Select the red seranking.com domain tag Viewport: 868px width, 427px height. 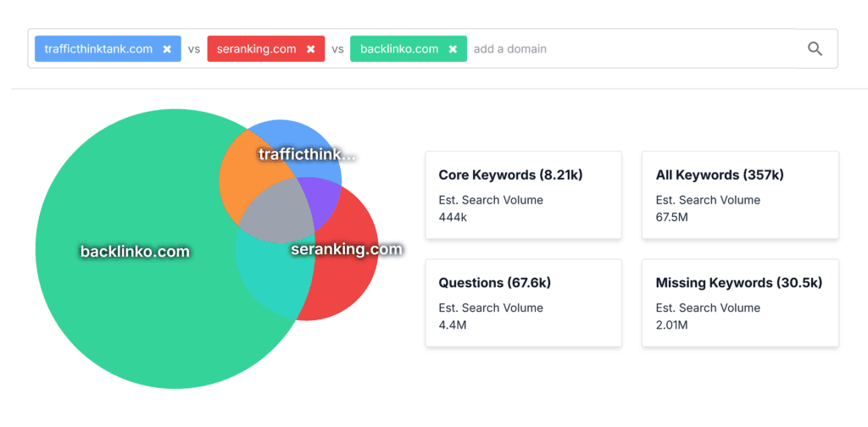pyautogui.click(x=257, y=49)
